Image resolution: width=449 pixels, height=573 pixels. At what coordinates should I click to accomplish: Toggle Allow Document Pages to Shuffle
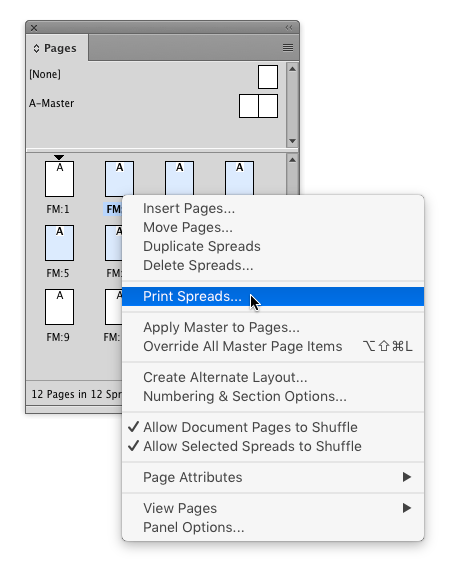point(273,427)
